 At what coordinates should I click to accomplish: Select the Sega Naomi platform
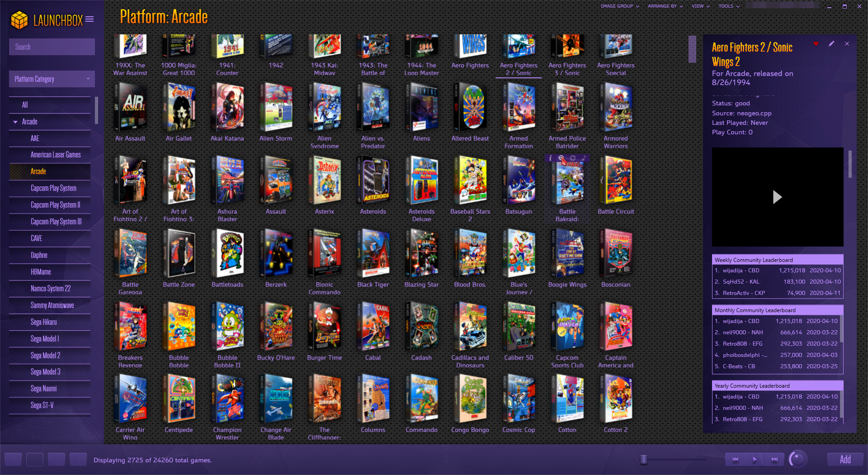[50, 389]
